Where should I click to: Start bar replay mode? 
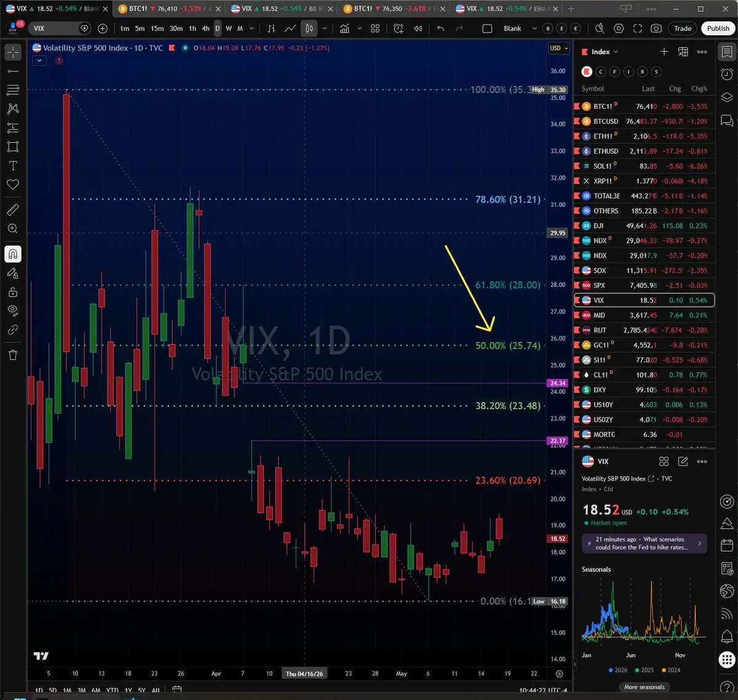coord(418,28)
